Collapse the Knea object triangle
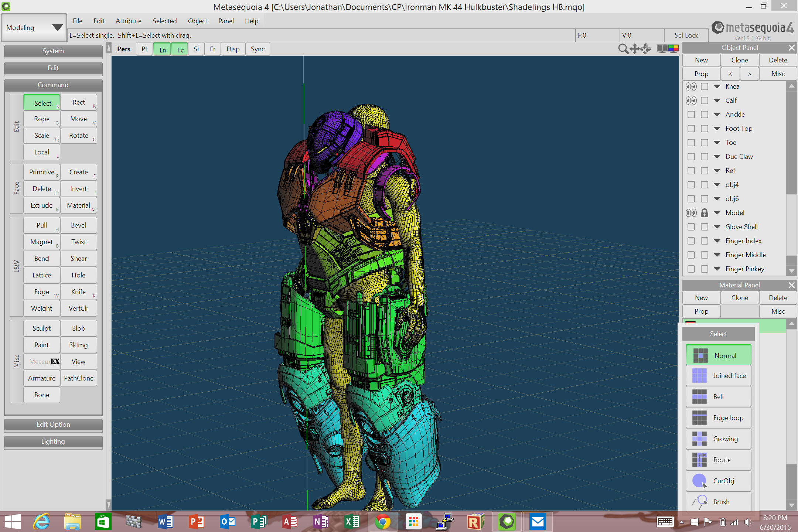The width and height of the screenshot is (798, 532). [717, 86]
